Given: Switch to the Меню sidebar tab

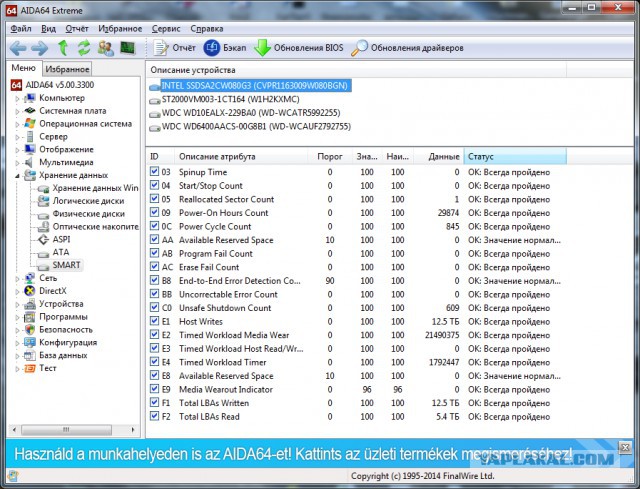Looking at the screenshot, I should click(23, 68).
